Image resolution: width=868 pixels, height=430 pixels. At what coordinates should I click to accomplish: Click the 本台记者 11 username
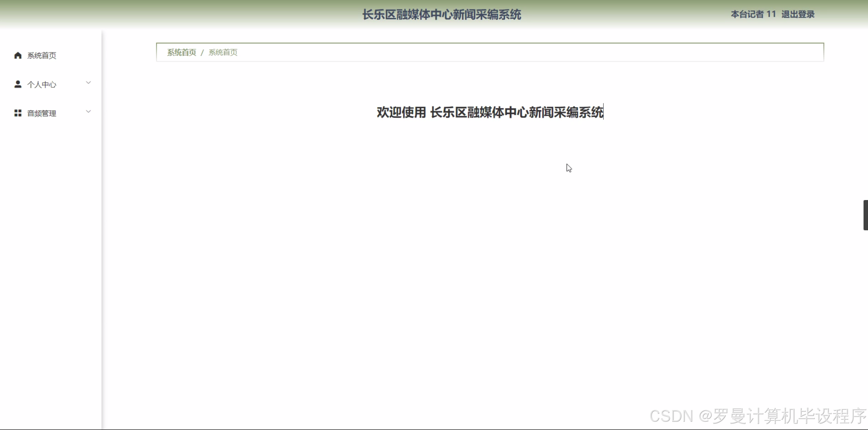click(753, 14)
